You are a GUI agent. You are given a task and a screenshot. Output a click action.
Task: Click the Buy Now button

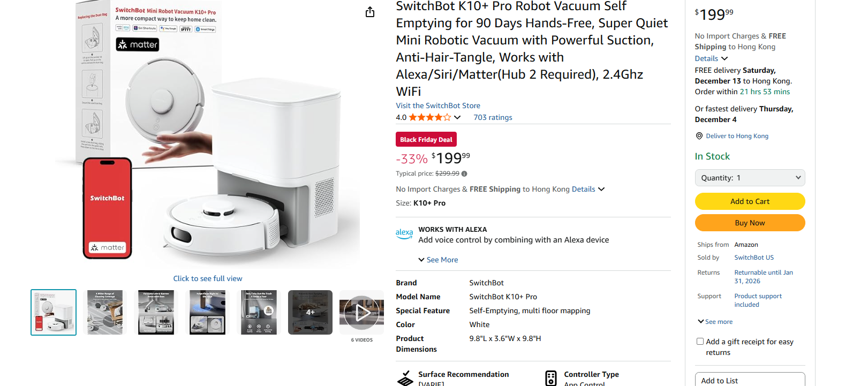click(750, 223)
